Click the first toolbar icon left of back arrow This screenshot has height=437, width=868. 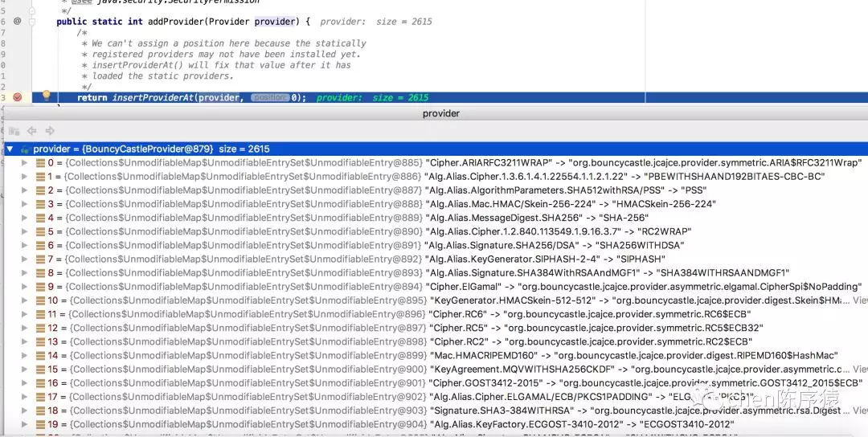pos(14,131)
